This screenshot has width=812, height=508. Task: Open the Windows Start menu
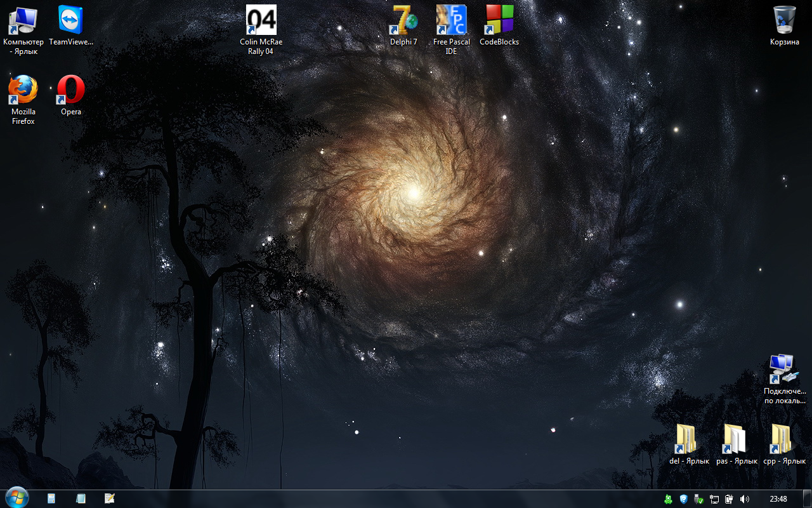(16, 498)
